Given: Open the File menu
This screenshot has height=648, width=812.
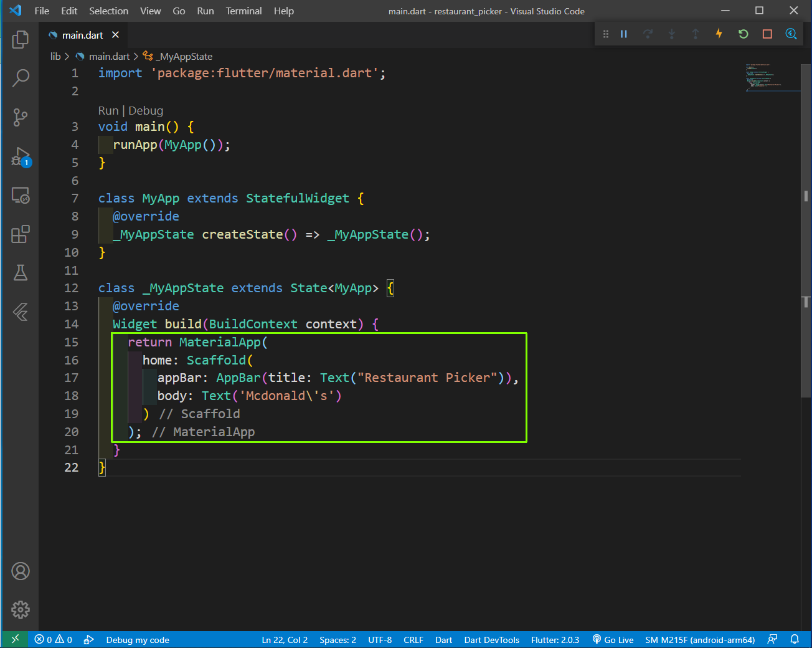Looking at the screenshot, I should [42, 11].
